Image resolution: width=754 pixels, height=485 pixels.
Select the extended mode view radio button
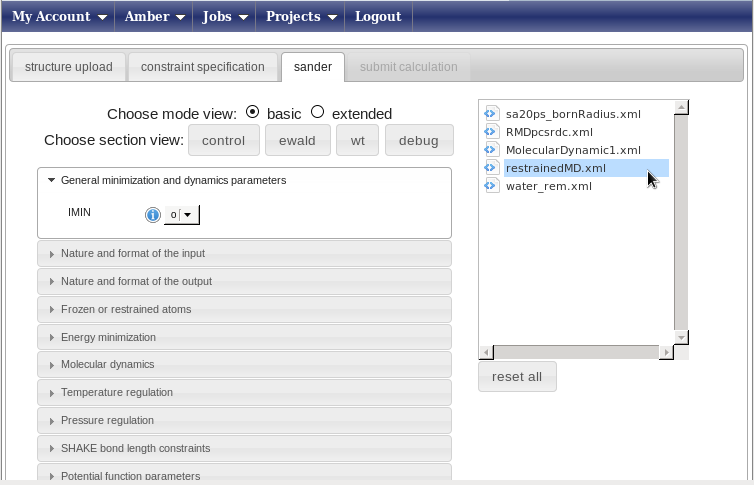click(317, 112)
